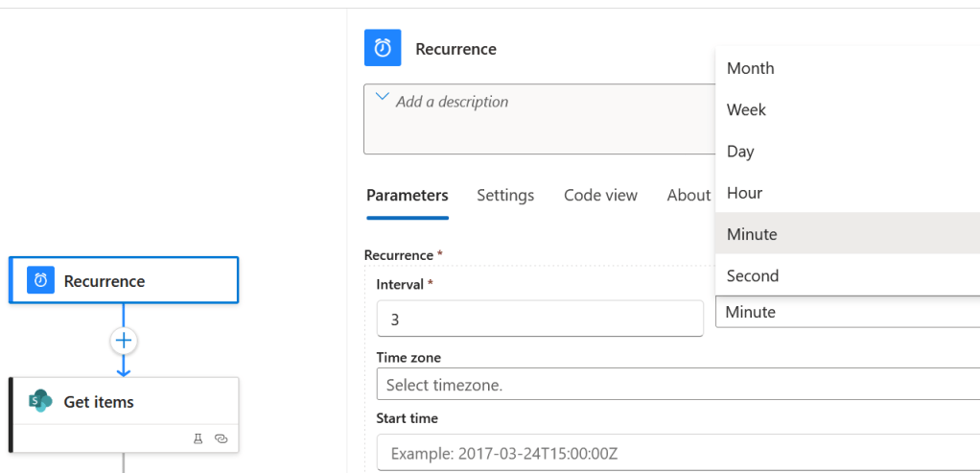Click the Start time input field

[x=678, y=452]
